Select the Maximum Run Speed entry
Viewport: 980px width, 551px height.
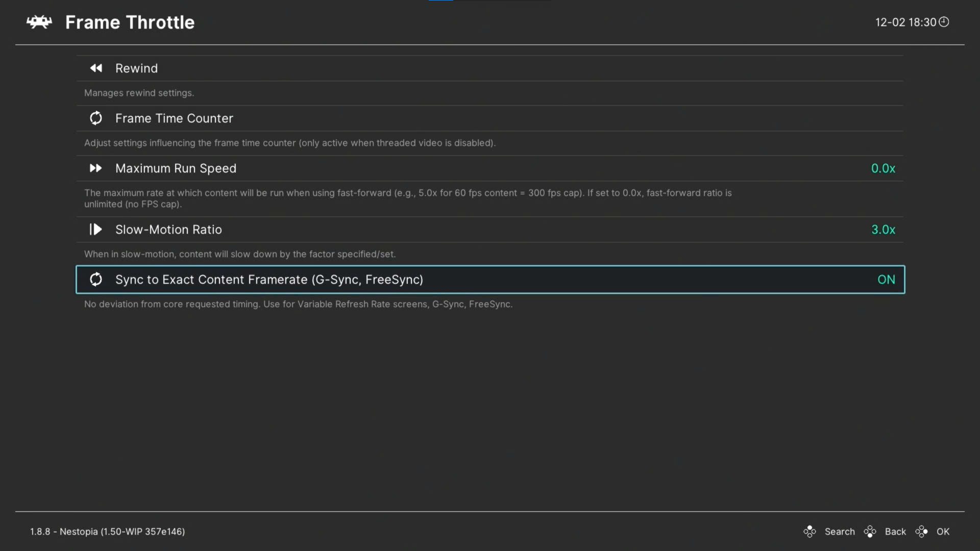point(176,168)
